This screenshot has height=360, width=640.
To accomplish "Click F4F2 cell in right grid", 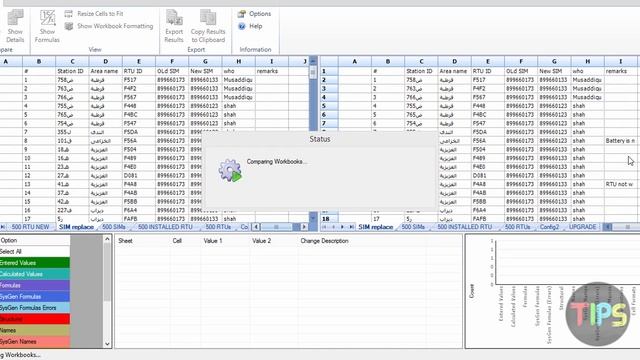I will click(x=488, y=89).
